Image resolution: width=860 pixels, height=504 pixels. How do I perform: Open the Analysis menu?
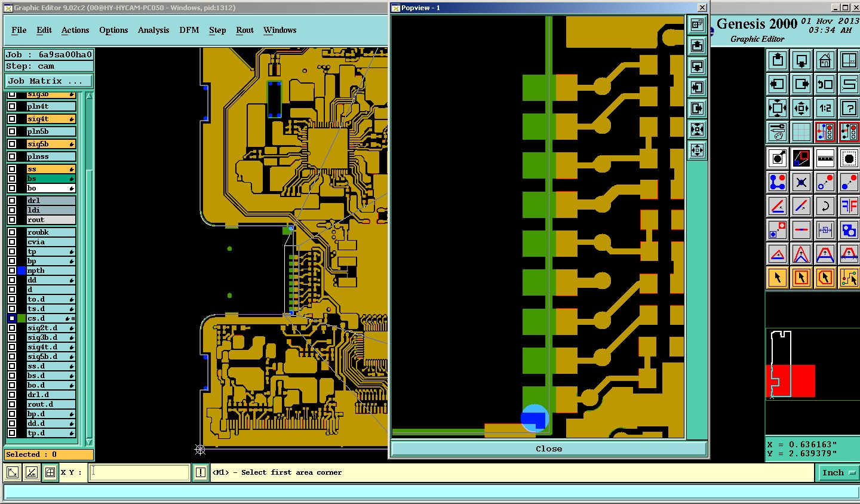(x=153, y=30)
